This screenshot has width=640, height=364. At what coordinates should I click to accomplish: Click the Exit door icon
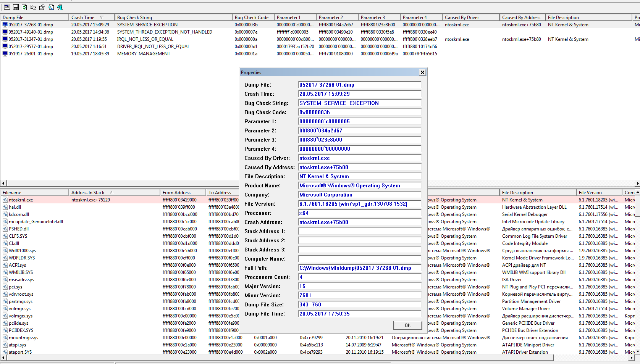[x=60, y=7]
